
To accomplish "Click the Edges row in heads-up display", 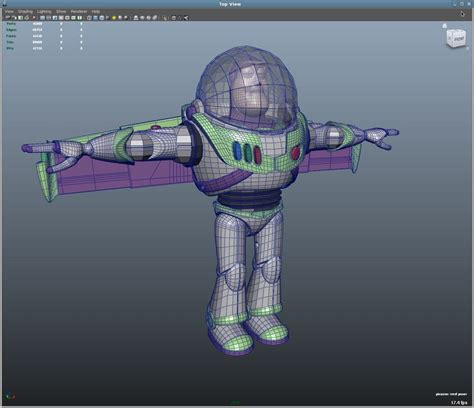I will click(x=44, y=30).
